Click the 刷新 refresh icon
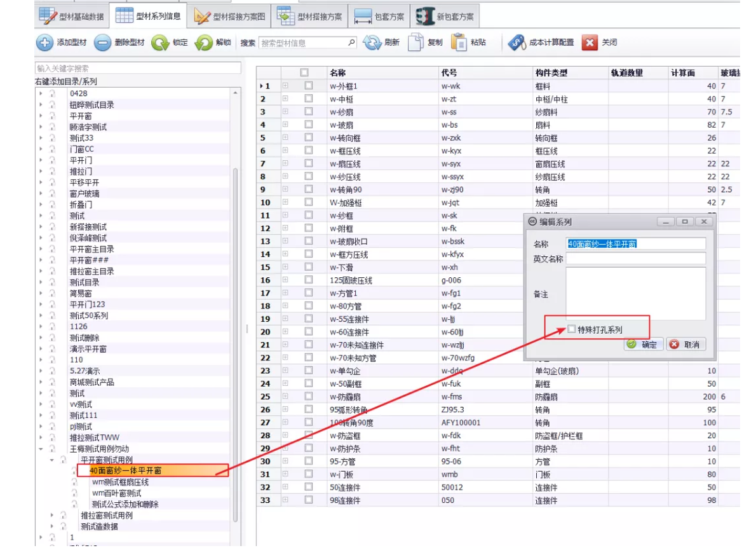 click(371, 43)
